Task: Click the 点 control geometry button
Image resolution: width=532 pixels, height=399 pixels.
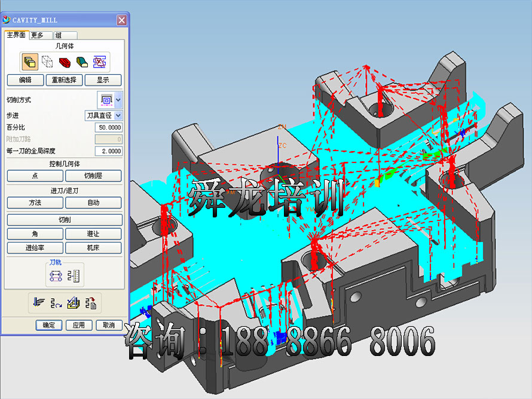Action: (35, 176)
